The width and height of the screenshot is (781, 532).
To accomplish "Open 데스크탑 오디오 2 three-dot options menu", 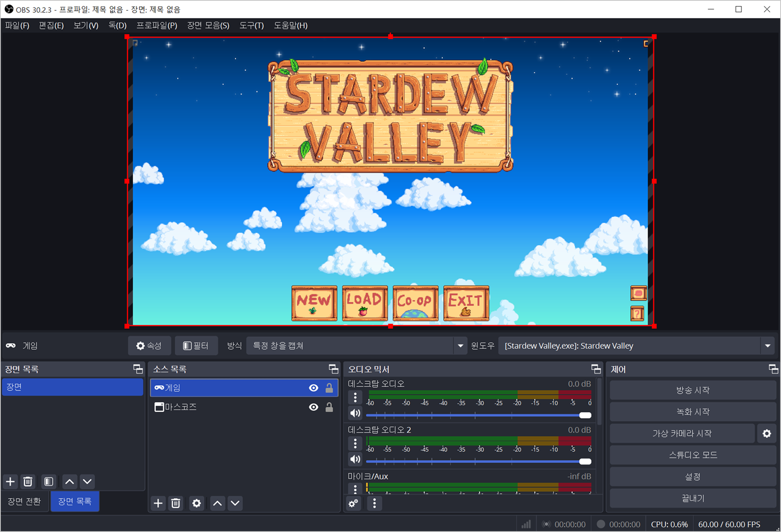I will [355, 443].
